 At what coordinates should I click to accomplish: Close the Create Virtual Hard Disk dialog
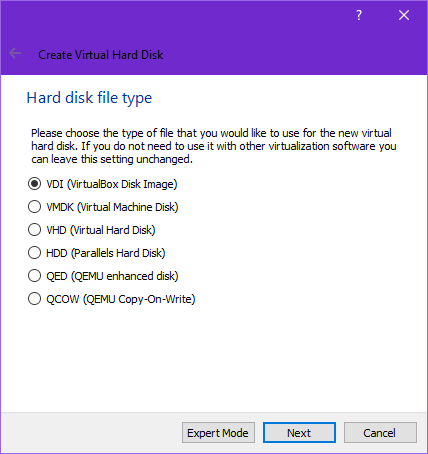(x=404, y=15)
